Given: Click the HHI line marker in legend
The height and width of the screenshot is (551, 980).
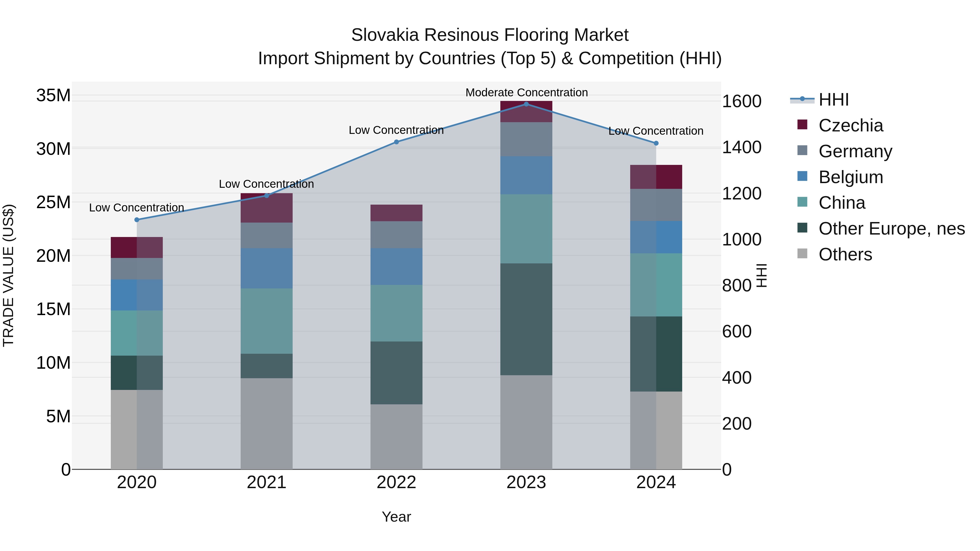Looking at the screenshot, I should 802,99.
